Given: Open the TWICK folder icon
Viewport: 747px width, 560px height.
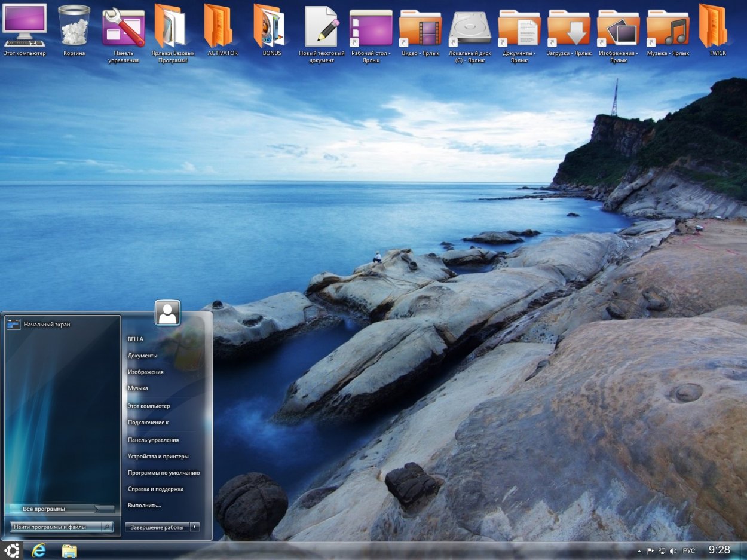Looking at the screenshot, I should 717,26.
